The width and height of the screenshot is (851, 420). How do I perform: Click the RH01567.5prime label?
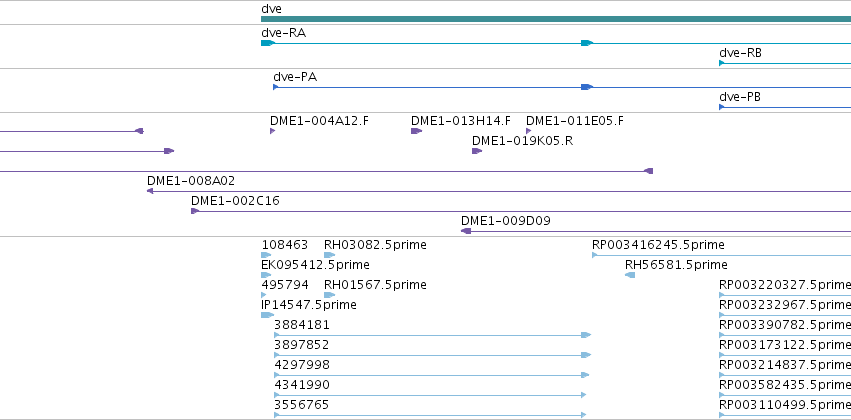coord(375,285)
